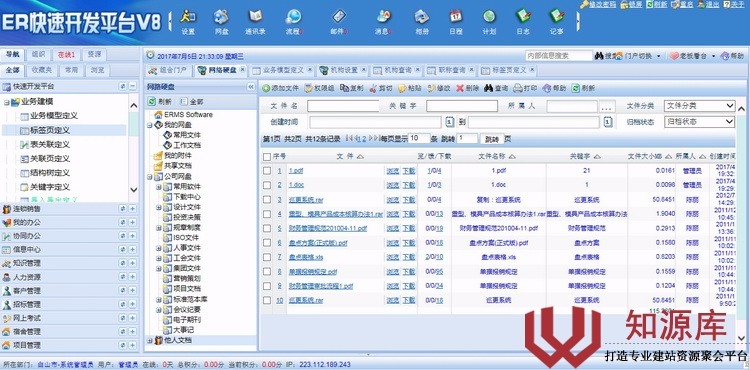Click the 文件名 file name input field
Screen dimensions: 750x370
[x=343, y=106]
